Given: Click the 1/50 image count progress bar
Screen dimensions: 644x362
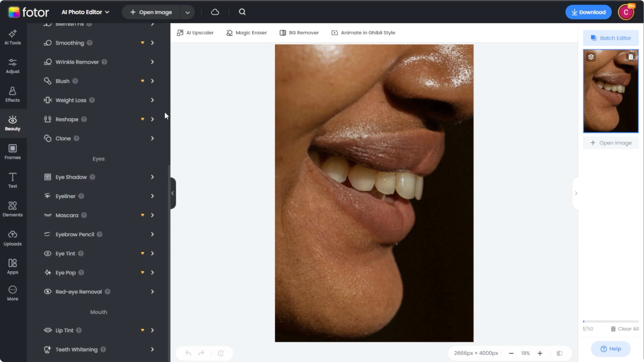Looking at the screenshot, I should tap(611, 321).
